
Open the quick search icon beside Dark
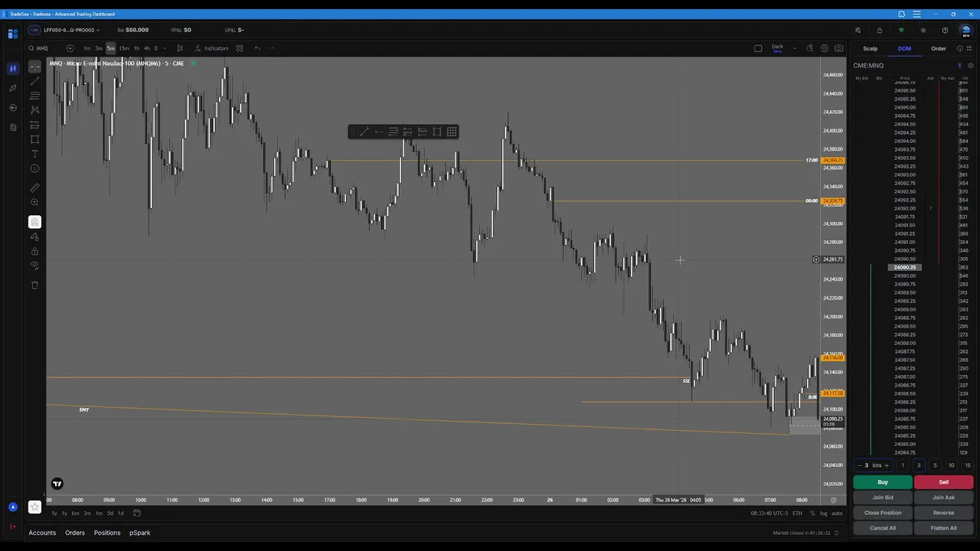[810, 48]
